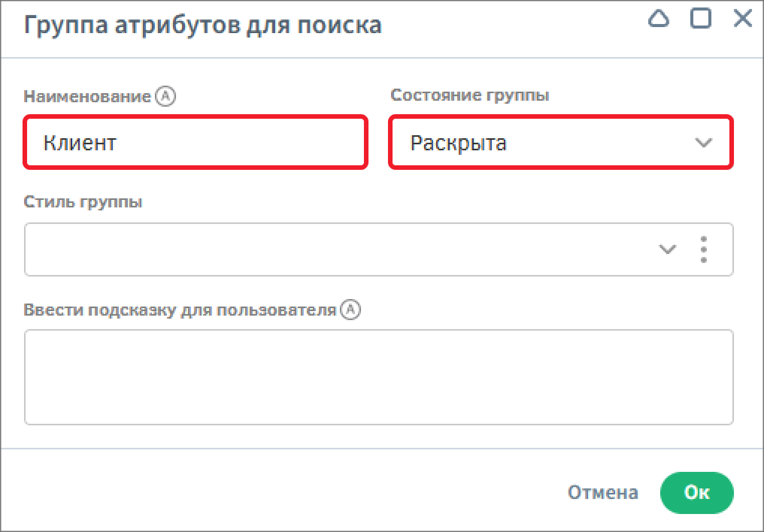Click the Наименование field label

(x=87, y=96)
